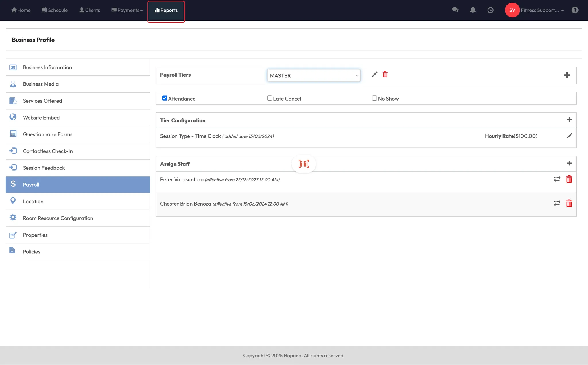Click the clock icon in the top bar
The image size is (588, 365).
tap(490, 10)
